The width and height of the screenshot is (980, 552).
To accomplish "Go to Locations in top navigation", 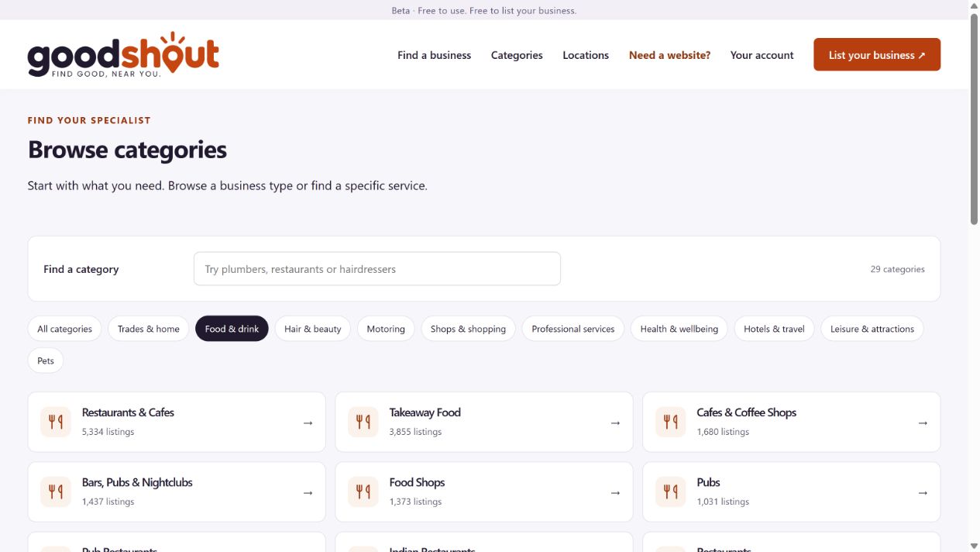I will (x=586, y=55).
